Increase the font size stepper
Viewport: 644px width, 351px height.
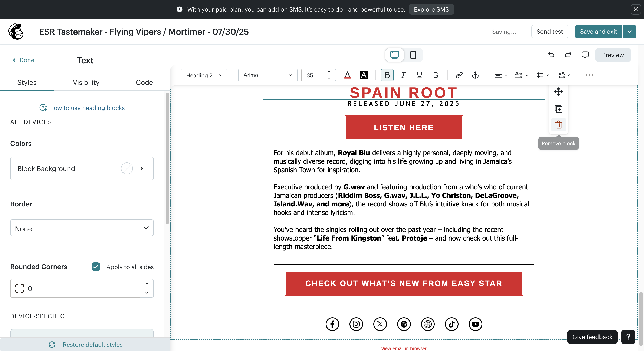329,72
